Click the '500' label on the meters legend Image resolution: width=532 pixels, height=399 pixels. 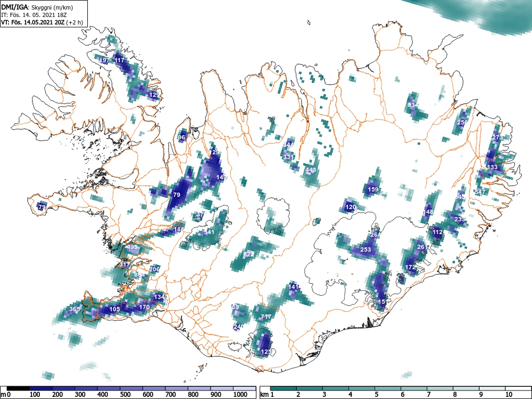(126, 395)
